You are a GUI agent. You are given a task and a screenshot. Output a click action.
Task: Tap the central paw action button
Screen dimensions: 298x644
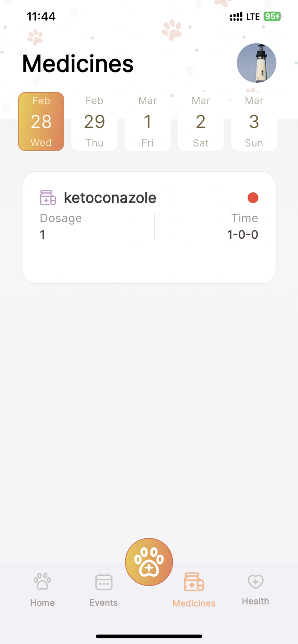(149, 562)
